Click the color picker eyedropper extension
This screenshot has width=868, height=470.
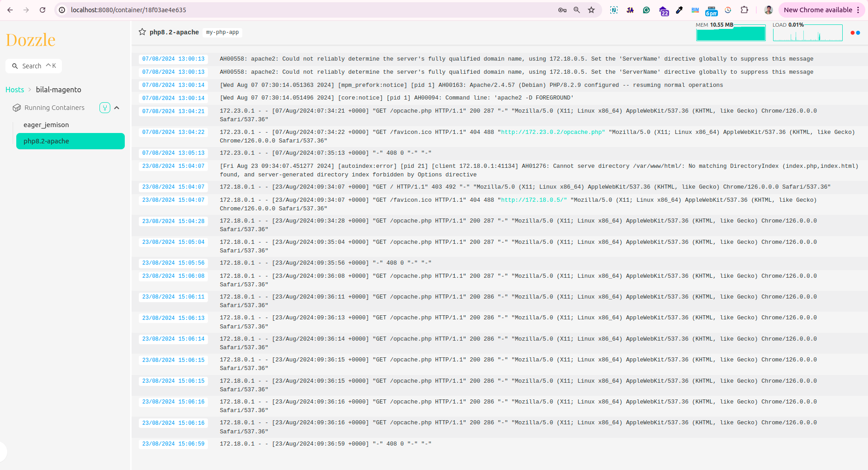coord(679,10)
